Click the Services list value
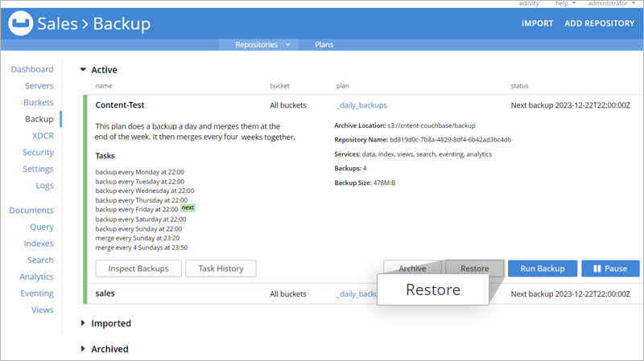The height and width of the screenshot is (361, 644). coord(427,154)
